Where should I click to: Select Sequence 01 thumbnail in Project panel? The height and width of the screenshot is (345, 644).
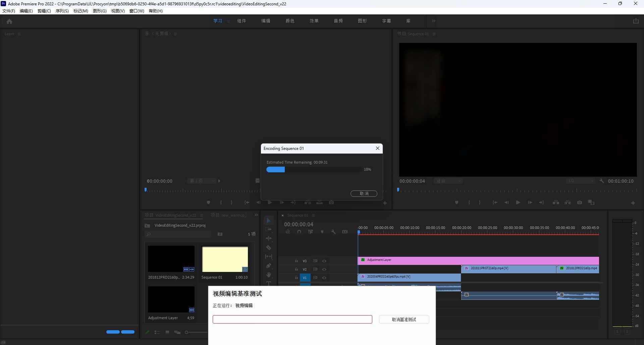pyautogui.click(x=225, y=259)
